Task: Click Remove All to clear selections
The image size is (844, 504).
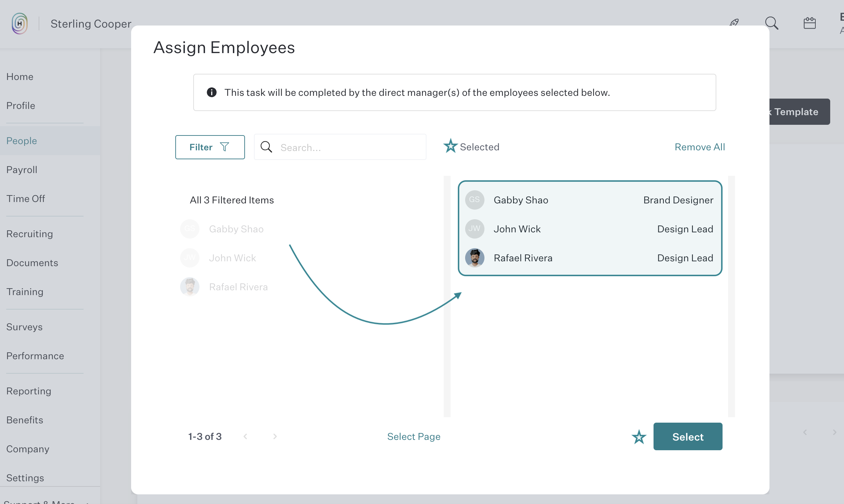Action: coord(699,147)
